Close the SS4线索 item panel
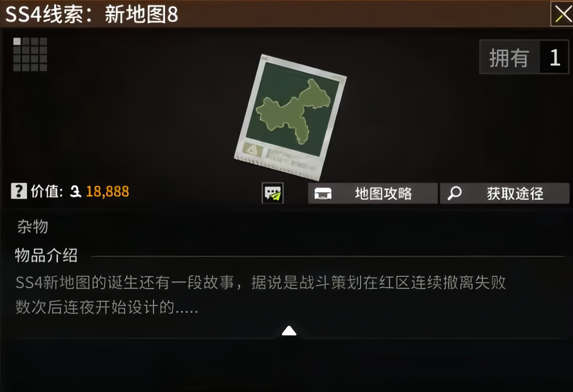 coord(562,14)
